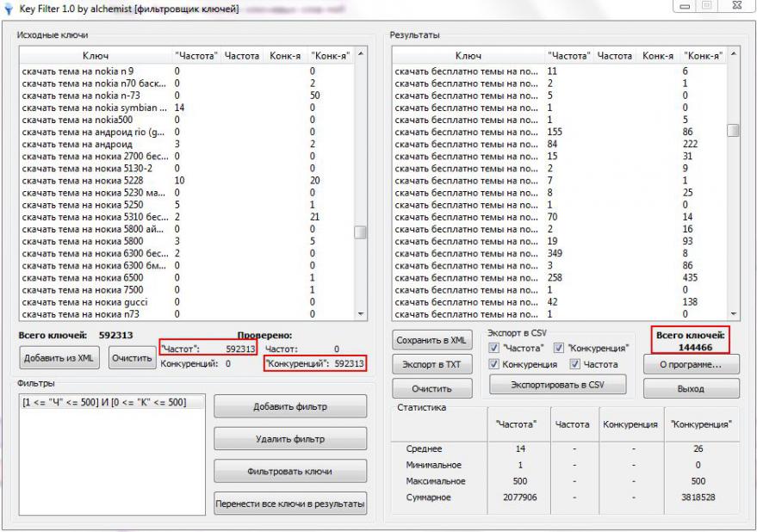Select row 'скачать тема на нокиа gucci'

[187, 302]
